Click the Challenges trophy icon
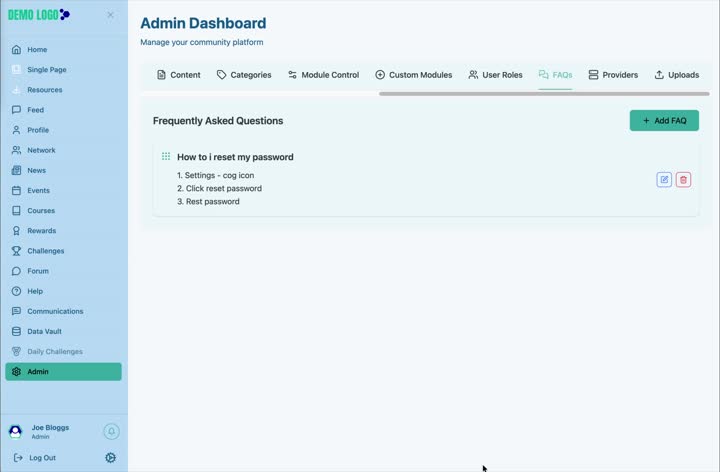The width and height of the screenshot is (720, 472). point(16,251)
